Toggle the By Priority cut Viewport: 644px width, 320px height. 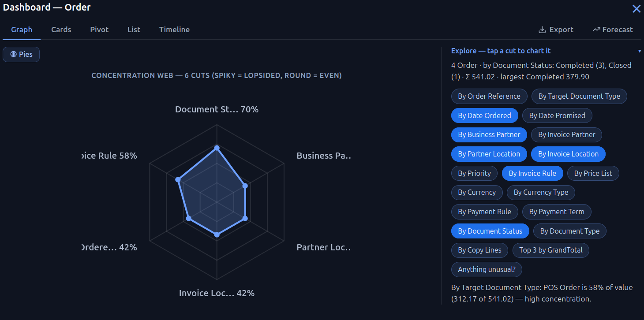(x=474, y=173)
